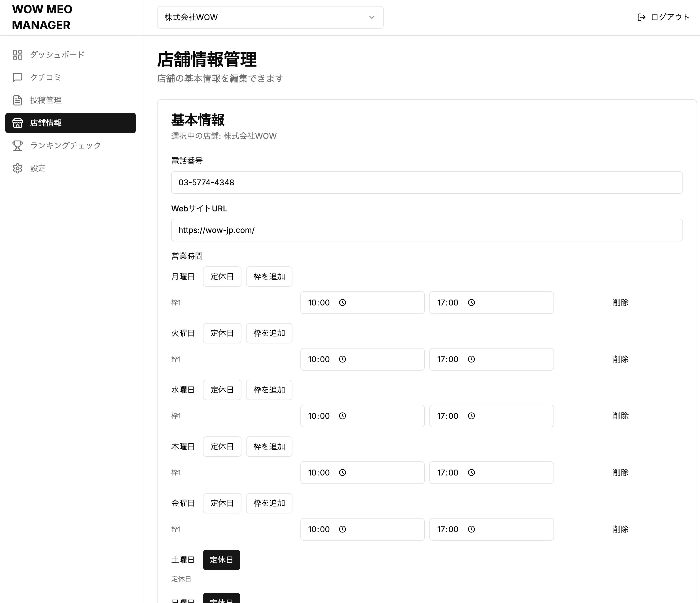
Task: Select 投稿管理 in the navigation menu
Action: [x=45, y=100]
